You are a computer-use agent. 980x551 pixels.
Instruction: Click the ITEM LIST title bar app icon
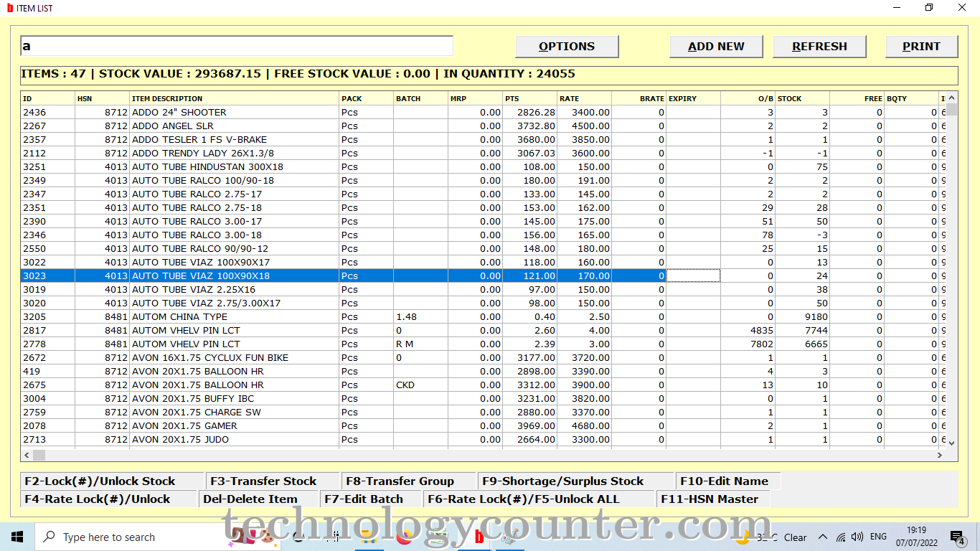coord(10,8)
